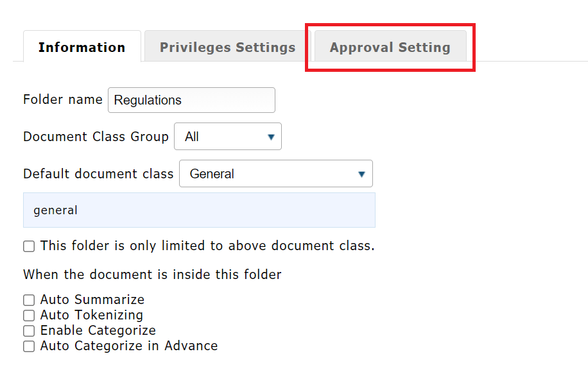Click the 'Folder name' label
The image size is (588, 372).
(62, 99)
